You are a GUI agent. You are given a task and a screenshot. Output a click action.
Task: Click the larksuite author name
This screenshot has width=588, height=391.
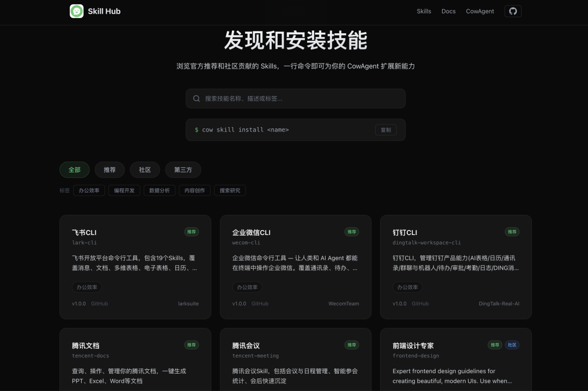coord(188,304)
